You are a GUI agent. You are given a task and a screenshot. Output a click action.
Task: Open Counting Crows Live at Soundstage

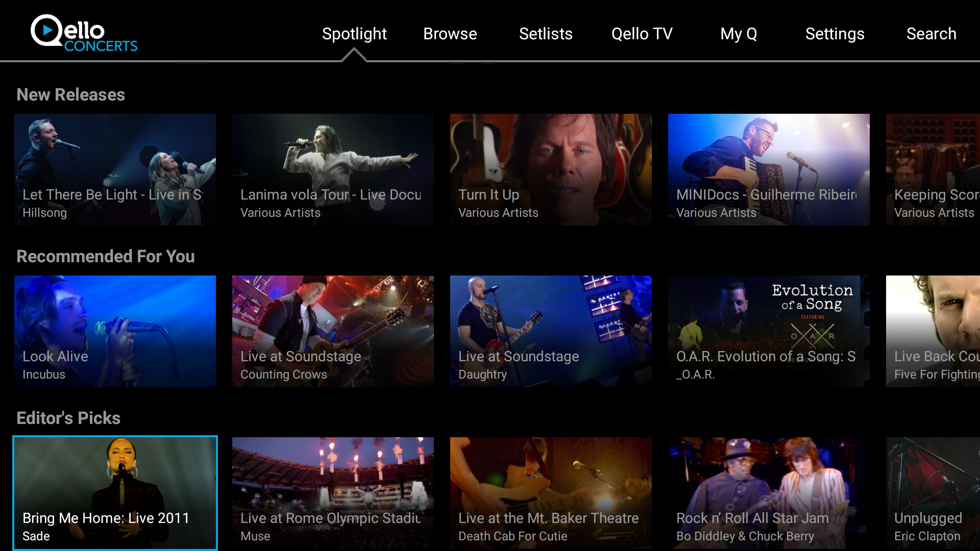333,331
